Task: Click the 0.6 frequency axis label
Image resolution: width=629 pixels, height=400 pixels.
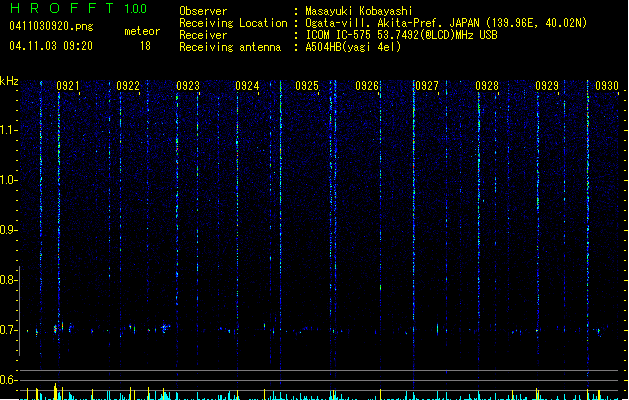Action: pos(8,380)
